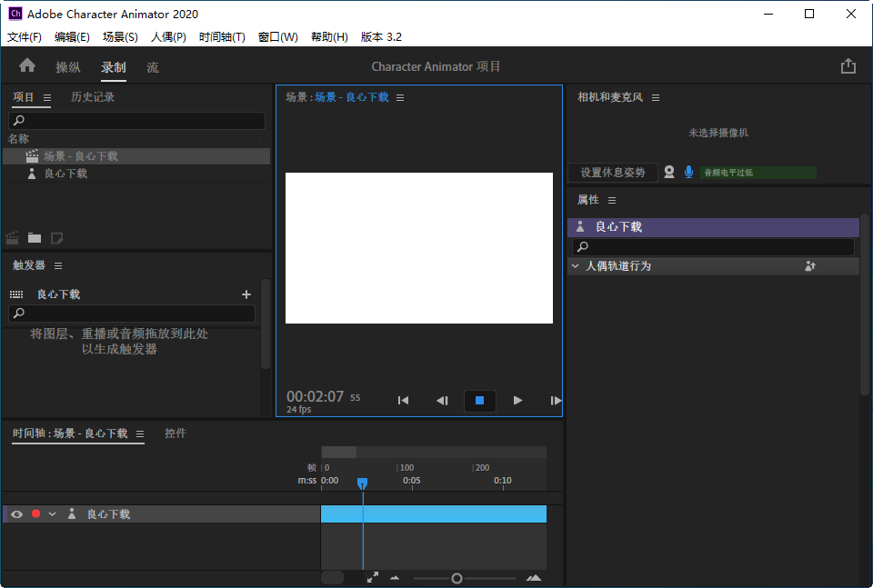Open the search field magnifier in Properties panel

point(584,246)
